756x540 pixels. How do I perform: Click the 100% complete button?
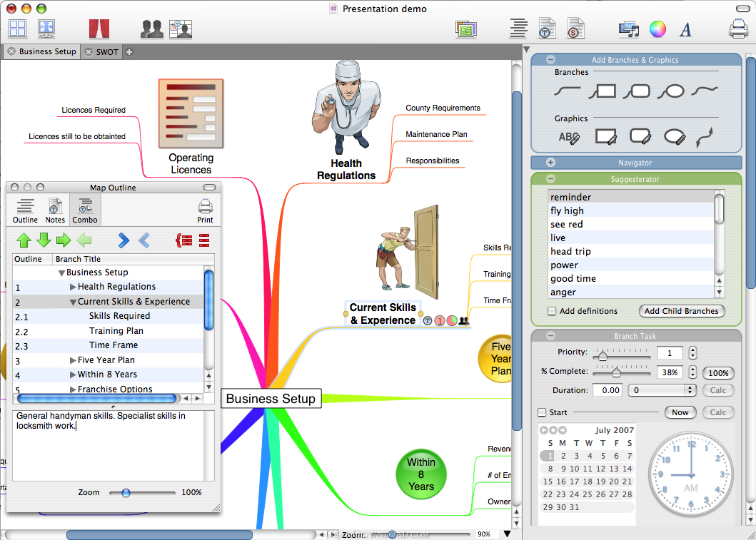click(x=718, y=373)
